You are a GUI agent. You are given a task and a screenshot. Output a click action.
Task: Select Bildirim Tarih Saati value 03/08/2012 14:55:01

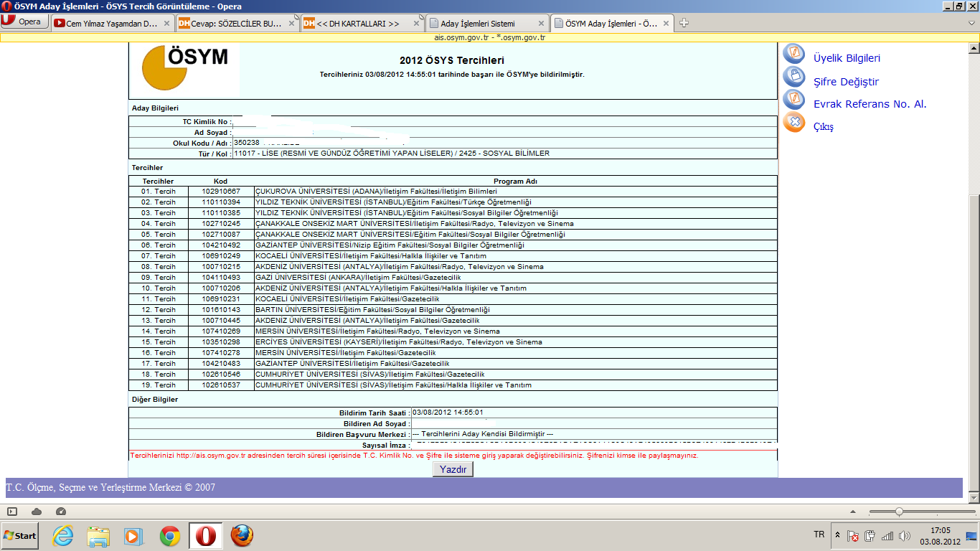(448, 413)
